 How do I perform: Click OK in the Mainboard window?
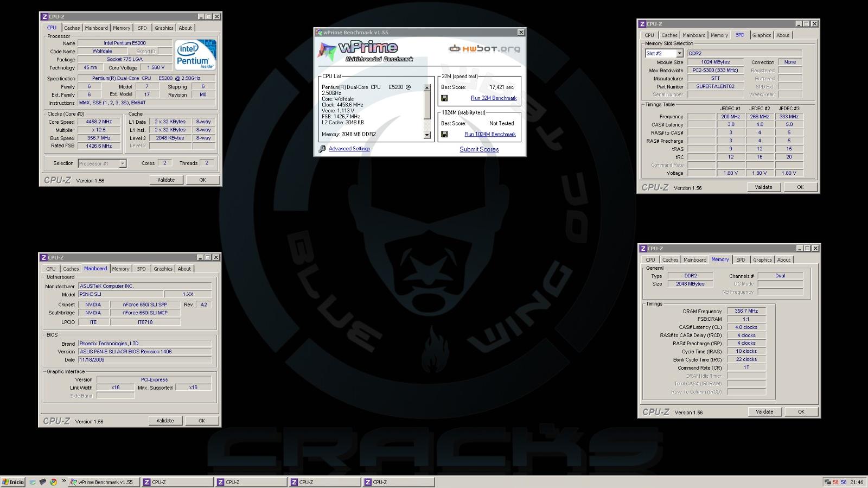coord(202,421)
